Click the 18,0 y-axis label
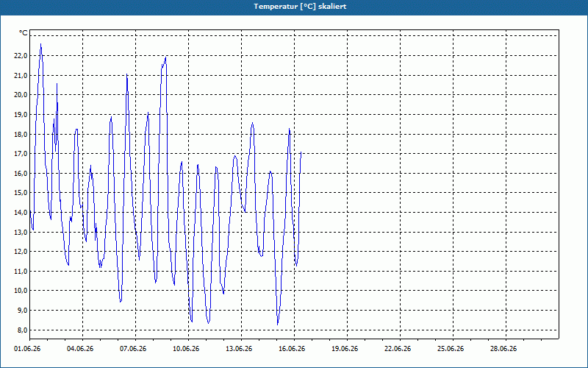This screenshot has width=588, height=368. 21,135
